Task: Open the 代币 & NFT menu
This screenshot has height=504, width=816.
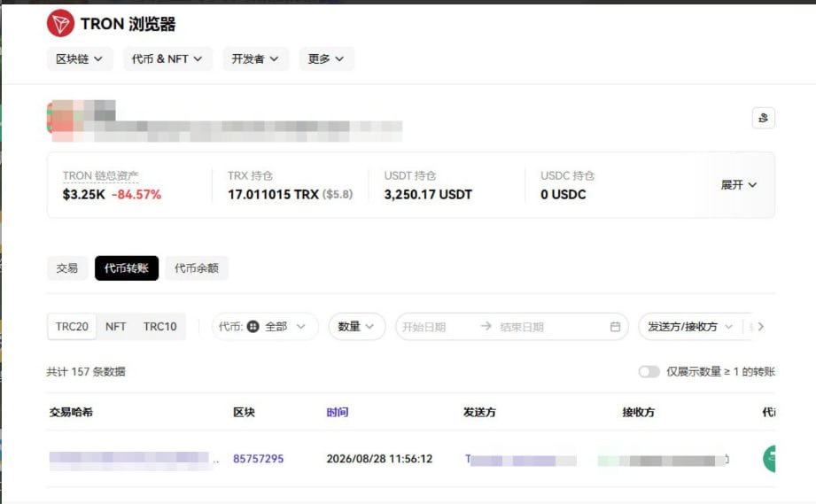Action: 167,58
